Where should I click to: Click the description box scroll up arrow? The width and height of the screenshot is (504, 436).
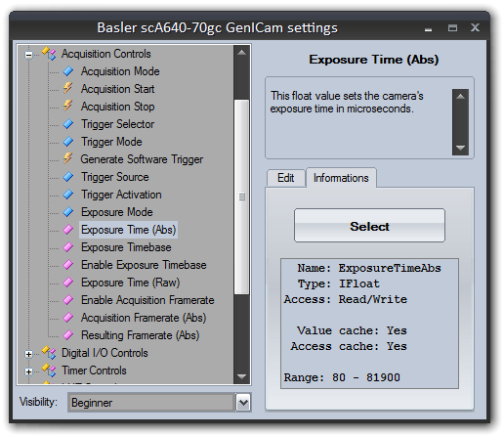[460, 96]
